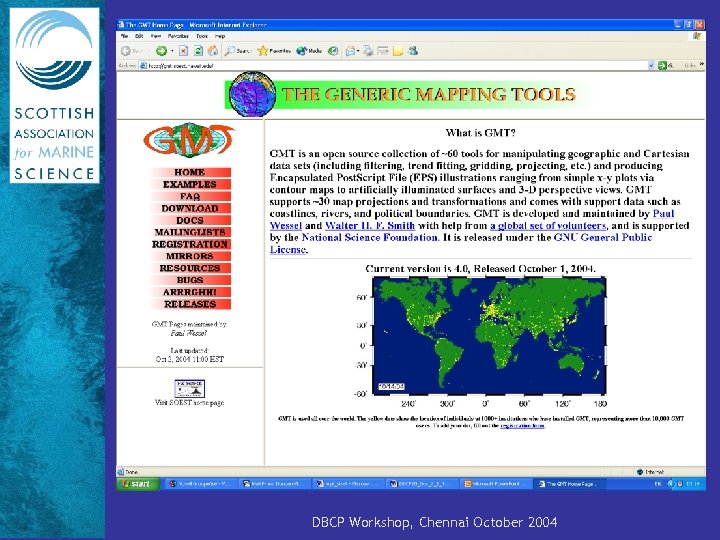Click the DOWNLOAD navigation button
720x540 pixels.
(190, 208)
